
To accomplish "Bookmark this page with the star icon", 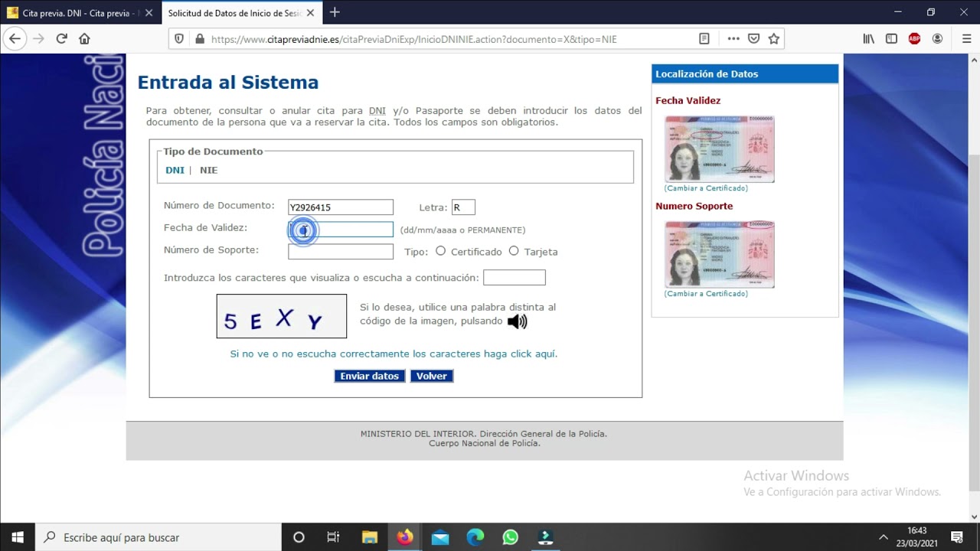I will tap(773, 39).
